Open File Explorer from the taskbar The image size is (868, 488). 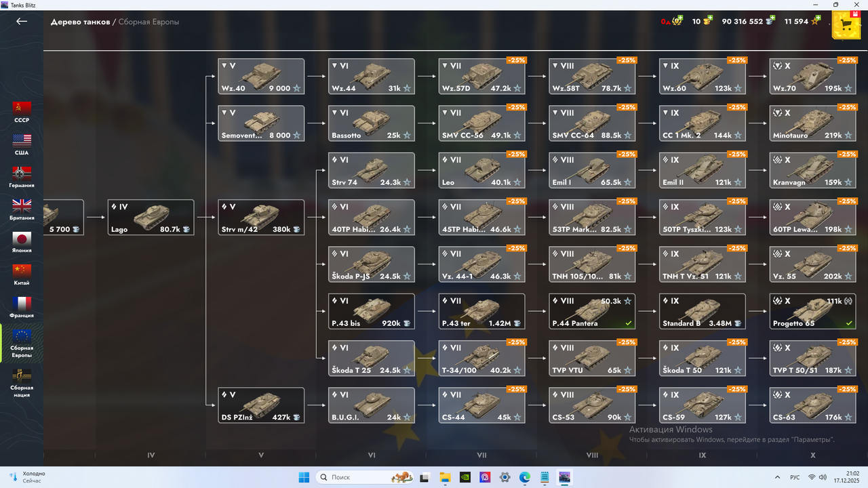pyautogui.click(x=445, y=477)
